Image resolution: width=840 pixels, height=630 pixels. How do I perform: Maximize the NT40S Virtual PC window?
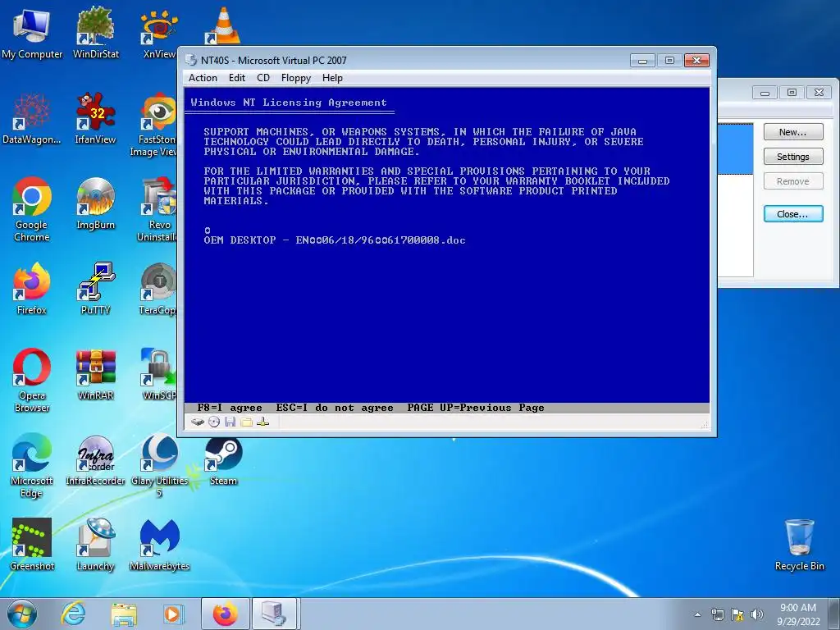669,60
